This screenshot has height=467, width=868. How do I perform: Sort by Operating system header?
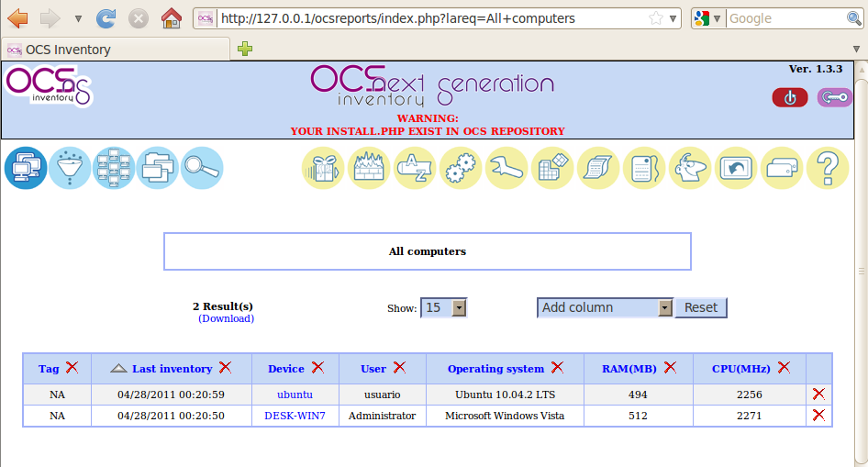pos(496,369)
